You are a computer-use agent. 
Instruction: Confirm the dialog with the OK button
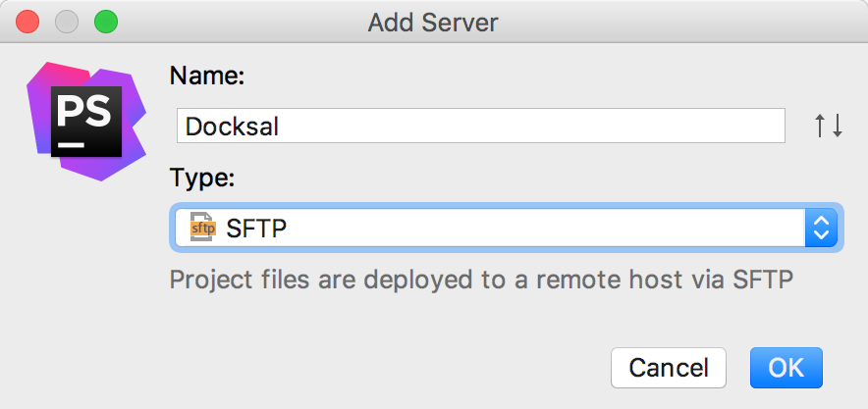coord(786,368)
